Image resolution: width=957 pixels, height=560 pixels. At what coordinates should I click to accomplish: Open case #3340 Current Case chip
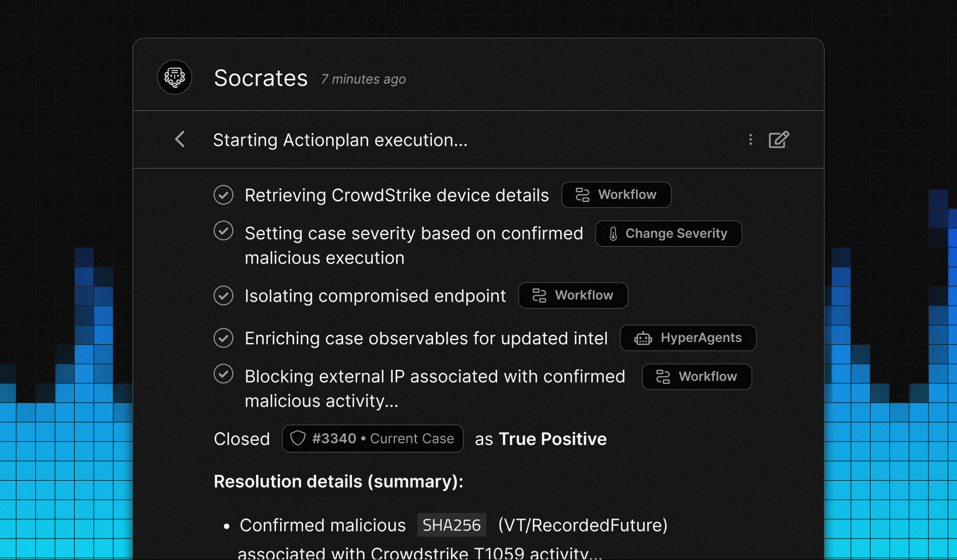click(373, 439)
